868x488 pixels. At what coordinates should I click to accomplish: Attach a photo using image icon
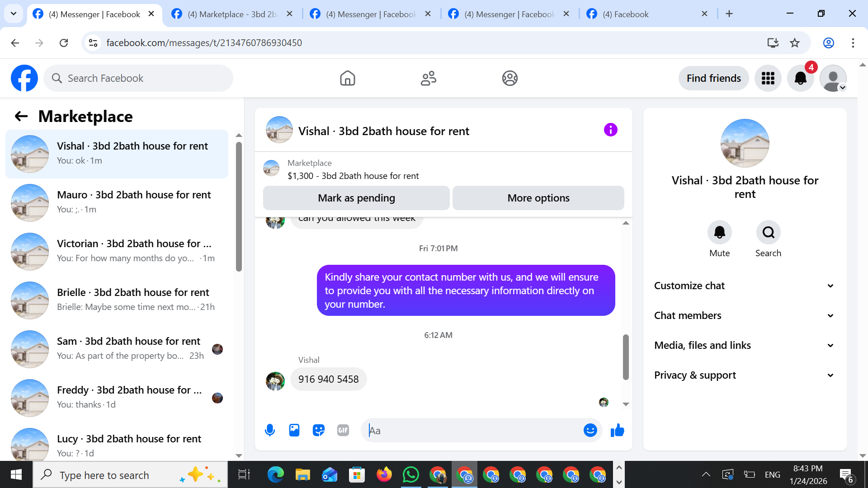[x=294, y=430]
